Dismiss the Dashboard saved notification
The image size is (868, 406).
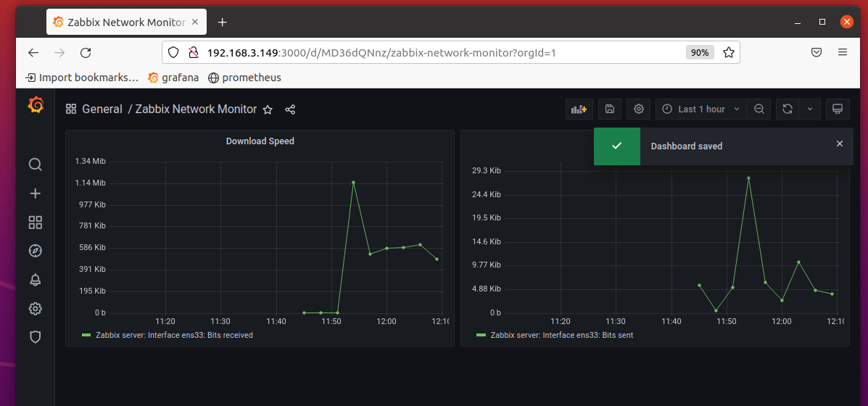(840, 144)
